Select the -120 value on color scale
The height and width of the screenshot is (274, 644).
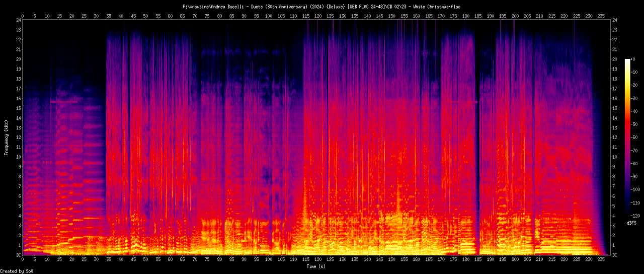636,217
